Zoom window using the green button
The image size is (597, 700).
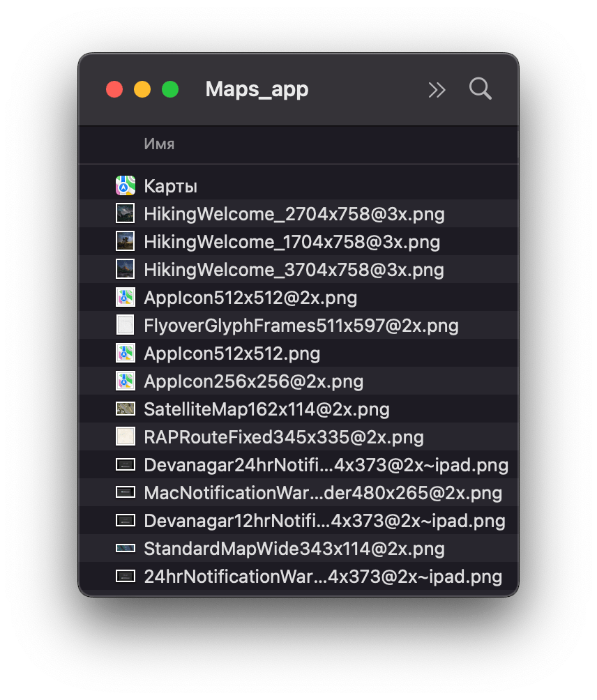click(170, 89)
